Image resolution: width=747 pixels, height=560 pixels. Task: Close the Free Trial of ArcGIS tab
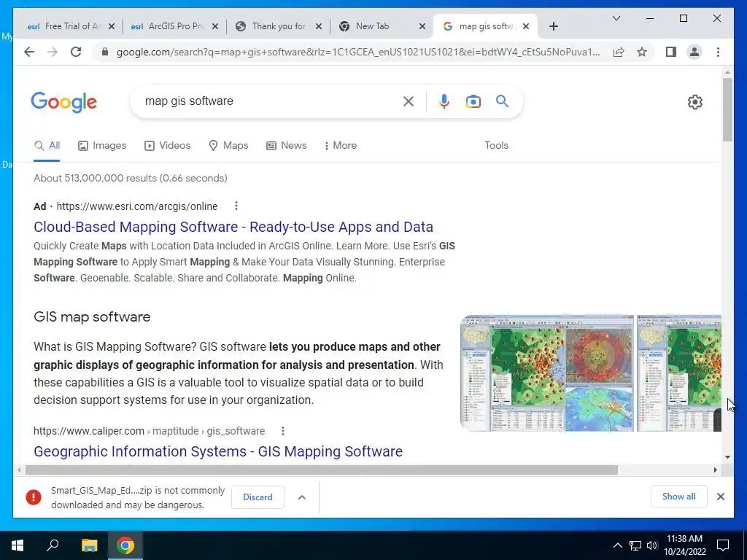tap(112, 26)
